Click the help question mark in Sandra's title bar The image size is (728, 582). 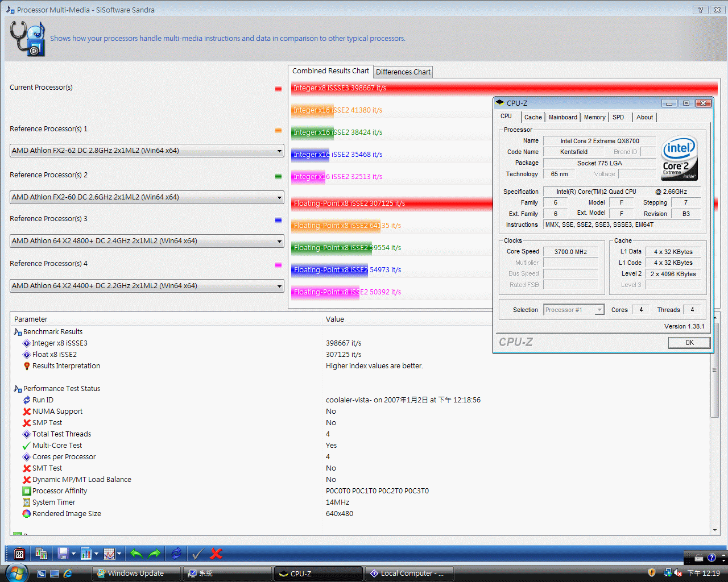point(701,10)
